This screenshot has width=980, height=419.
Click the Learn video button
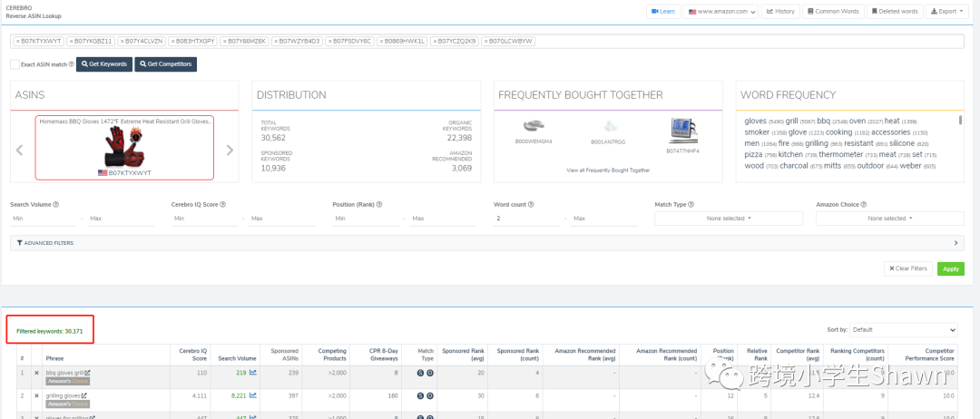tap(662, 12)
